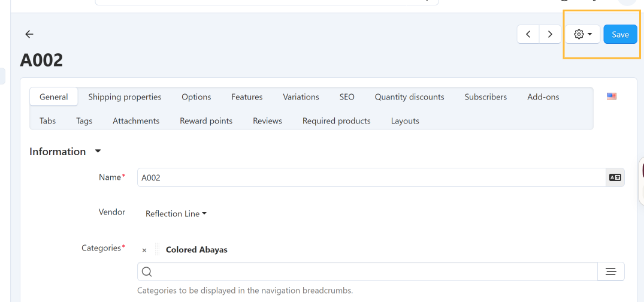Click the translate icon in Name field

(x=615, y=177)
